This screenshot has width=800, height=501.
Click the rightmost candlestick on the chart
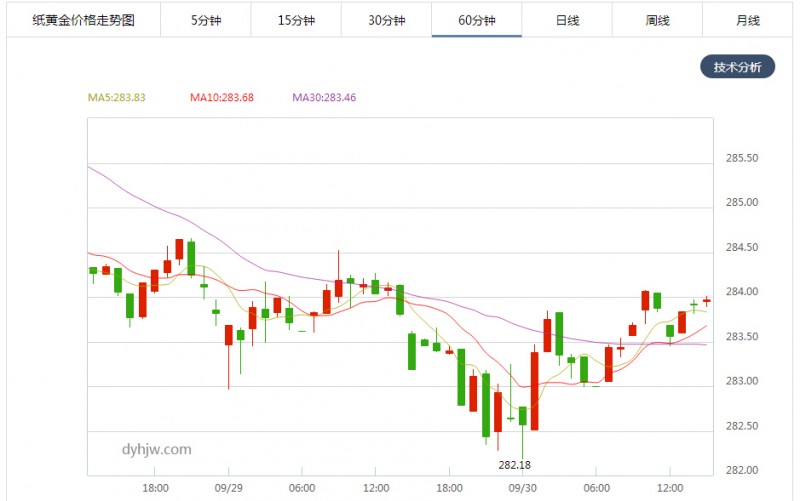(x=706, y=300)
